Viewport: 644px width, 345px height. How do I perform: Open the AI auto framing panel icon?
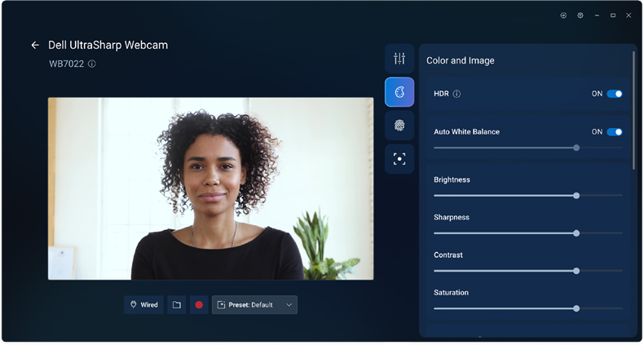(399, 159)
